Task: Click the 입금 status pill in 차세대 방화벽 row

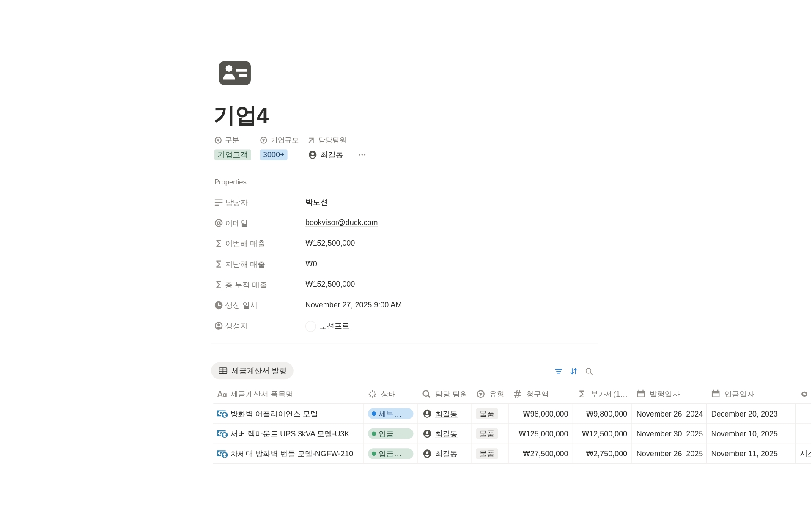Action: click(x=390, y=454)
